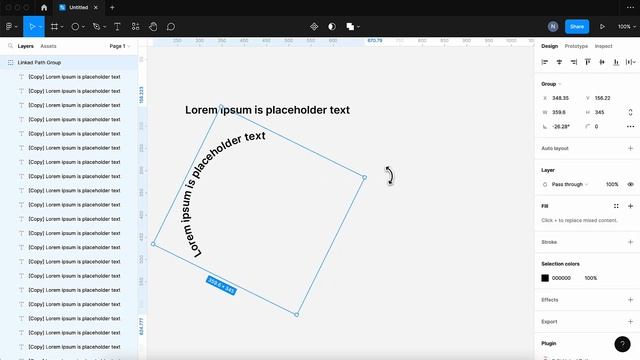
Task: Switch to the Prototype tab
Action: tap(576, 46)
